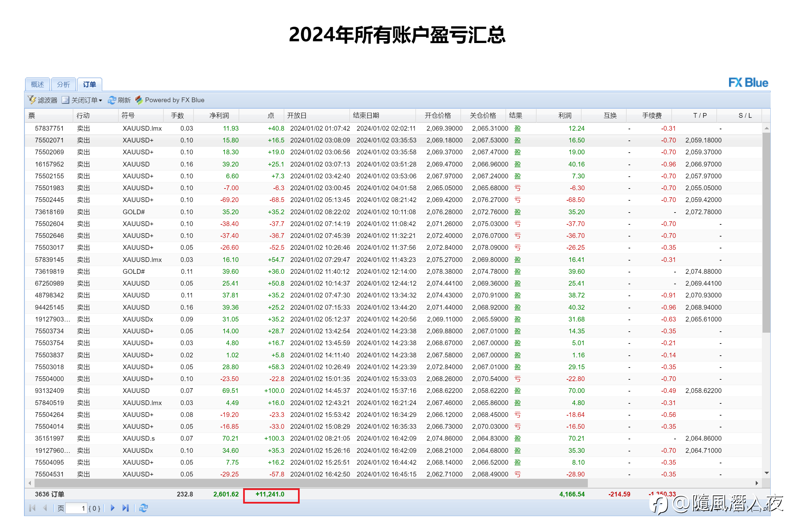Image resolution: width=792 pixels, height=532 pixels.
Task: Switch to the 分析 tab
Action: 63,84
